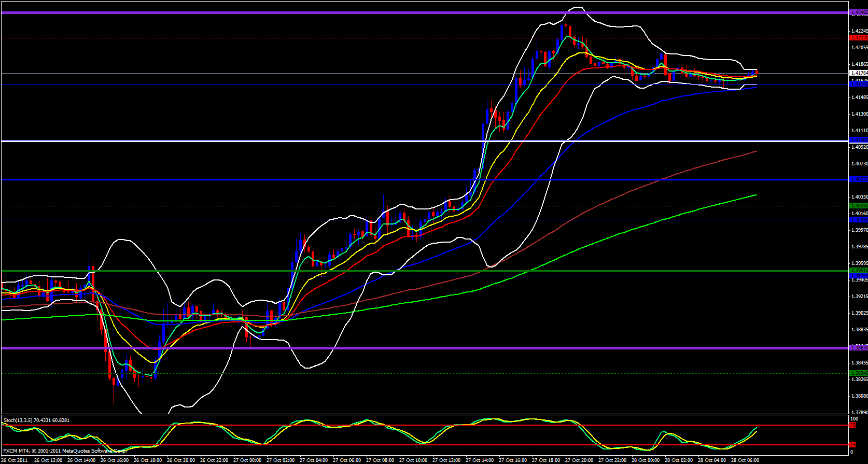Click the 26 Oct 20:00 time label

(181, 460)
